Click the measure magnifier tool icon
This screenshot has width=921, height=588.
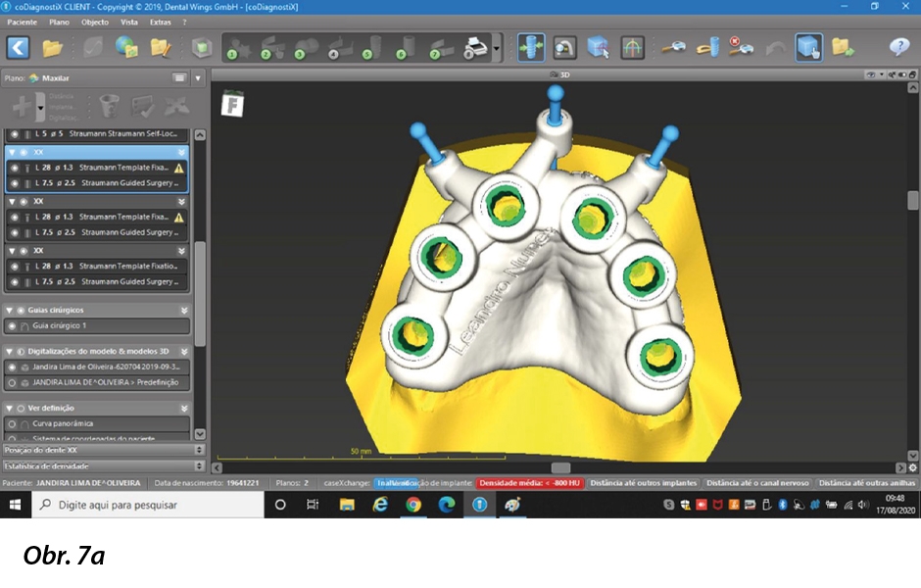673,48
